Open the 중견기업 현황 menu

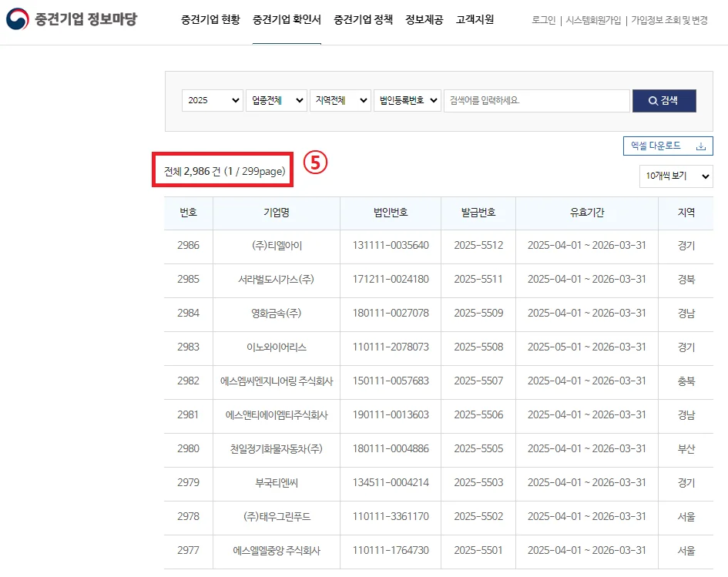click(x=210, y=20)
